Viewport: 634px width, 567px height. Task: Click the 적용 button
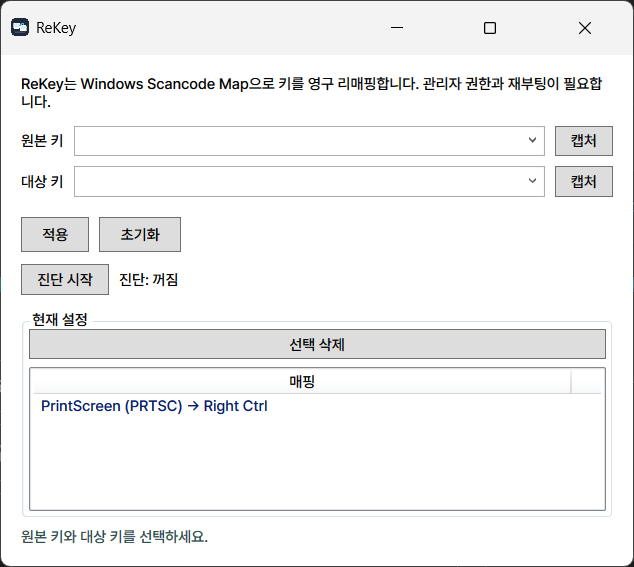55,234
